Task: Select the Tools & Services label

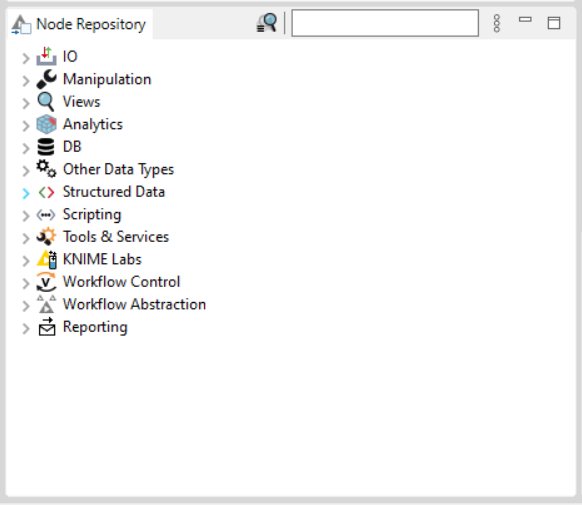Action: [x=116, y=237]
